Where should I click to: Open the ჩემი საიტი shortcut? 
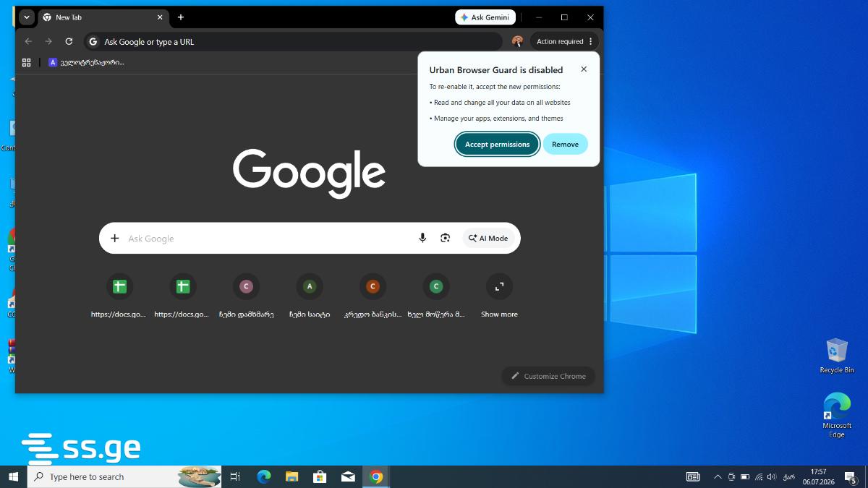(x=310, y=296)
